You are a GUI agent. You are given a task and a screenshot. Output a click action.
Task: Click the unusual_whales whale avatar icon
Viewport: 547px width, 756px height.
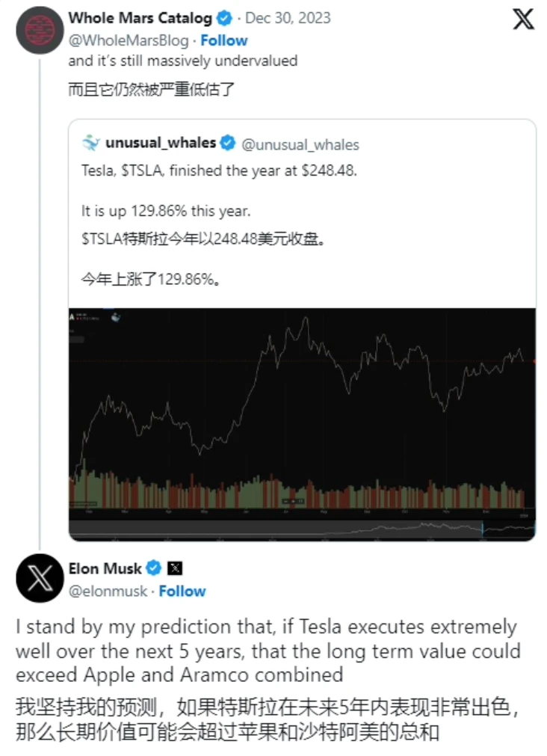coord(90,143)
